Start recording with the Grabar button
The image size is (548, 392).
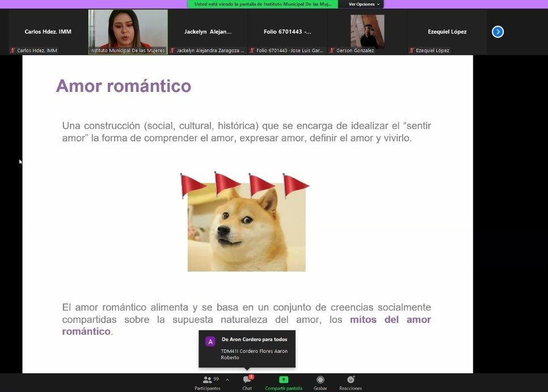tap(321, 380)
